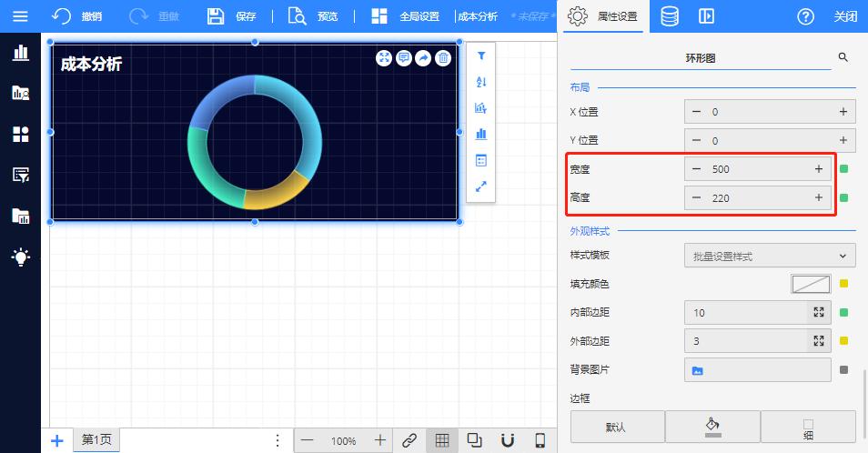Increase 宽度 with the plus stepper

tap(819, 169)
